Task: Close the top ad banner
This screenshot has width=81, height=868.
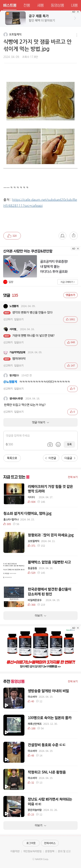Action: click(78, 12)
